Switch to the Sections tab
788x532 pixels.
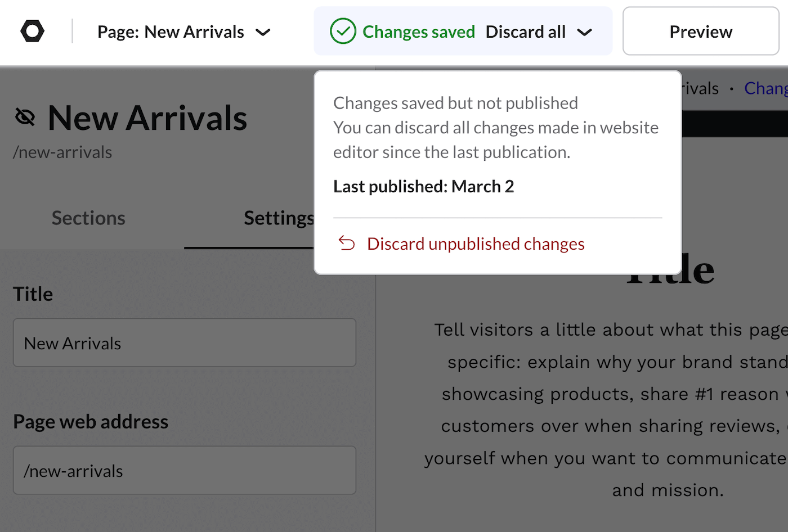click(88, 218)
